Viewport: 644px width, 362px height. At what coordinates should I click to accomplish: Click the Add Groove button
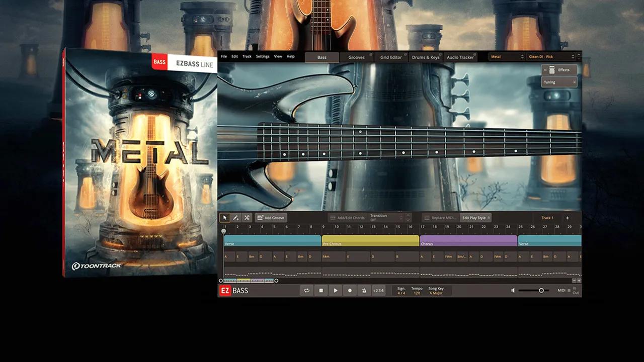click(x=271, y=218)
